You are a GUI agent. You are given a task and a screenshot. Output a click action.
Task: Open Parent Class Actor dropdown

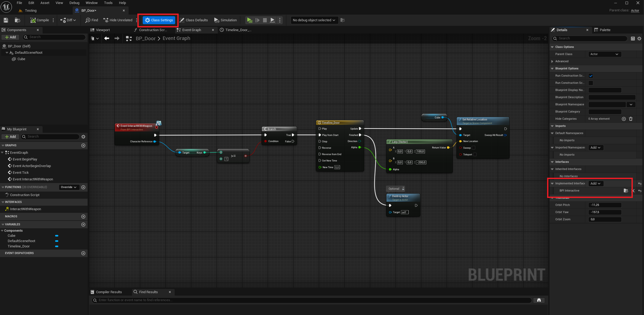tap(604, 54)
